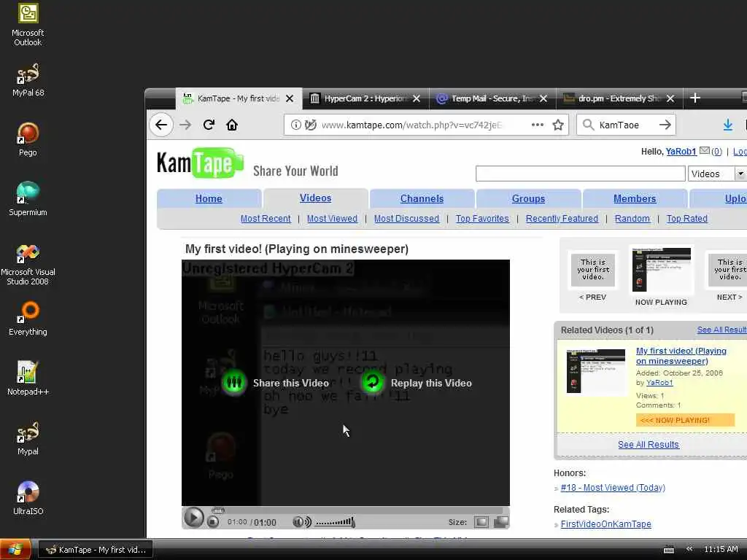
Task: Open the Microsoft Outlook desktop icon
Action: tap(28, 25)
